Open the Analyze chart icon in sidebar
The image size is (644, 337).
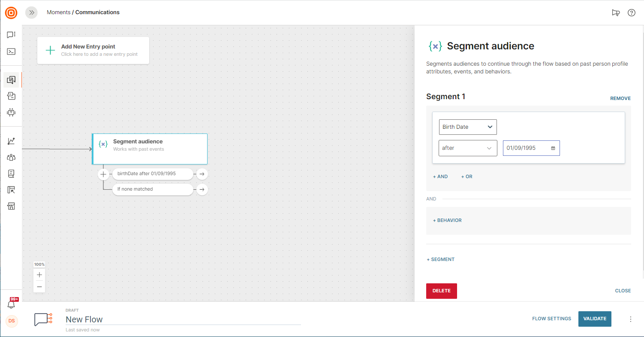[11, 141]
